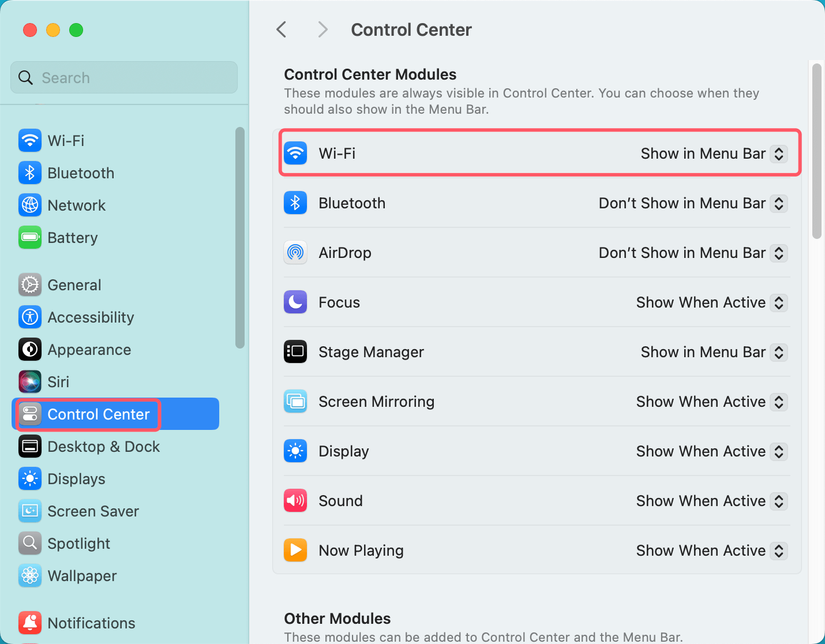Screen dimensions: 825x644
Task: Click the forward navigation chevron
Action: [x=322, y=29]
